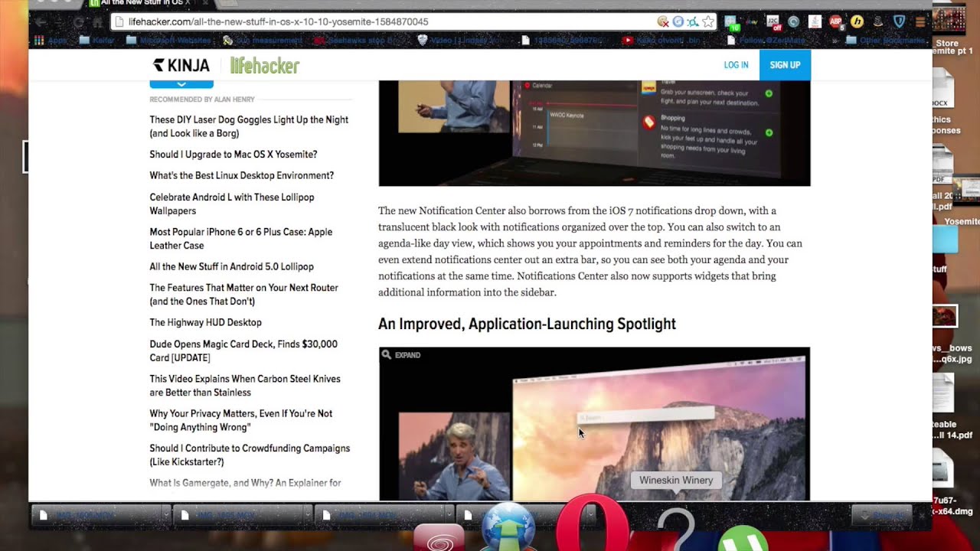This screenshot has height=551, width=980.
Task: Open the Lifehacker home logo
Action: pos(265,66)
